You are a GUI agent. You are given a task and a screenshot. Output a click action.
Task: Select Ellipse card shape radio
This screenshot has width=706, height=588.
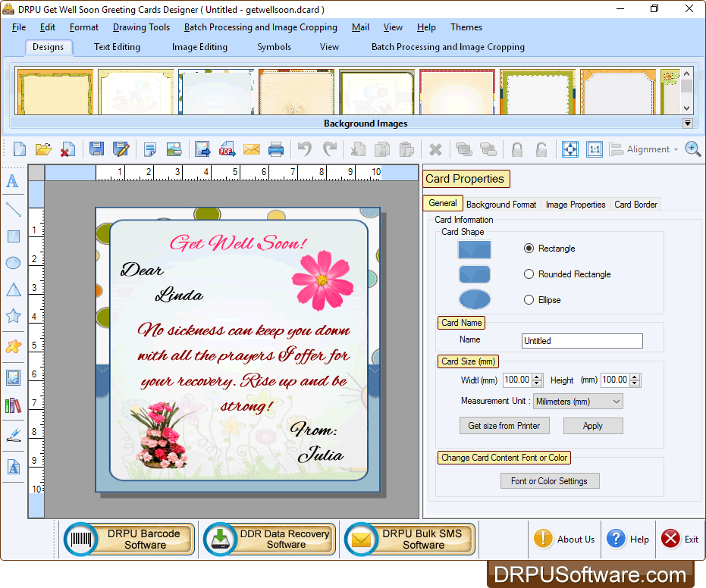[x=529, y=299]
